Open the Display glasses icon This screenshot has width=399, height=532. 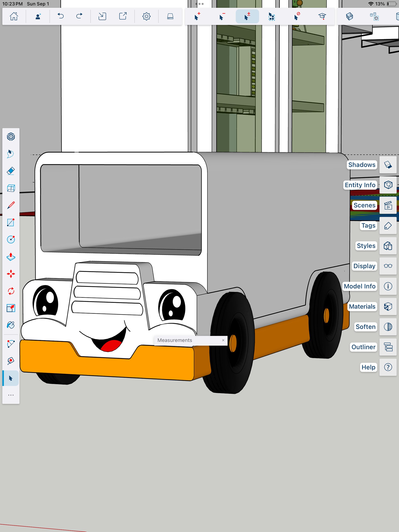click(x=388, y=266)
